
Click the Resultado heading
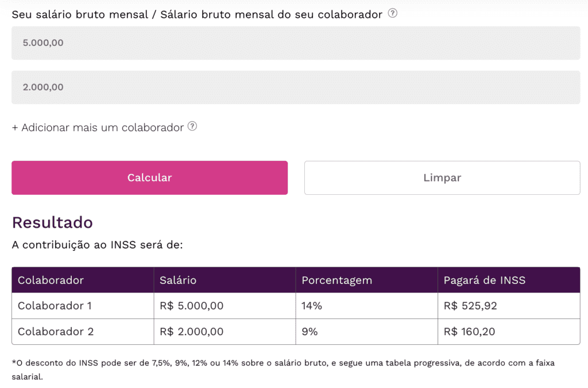coord(52,222)
